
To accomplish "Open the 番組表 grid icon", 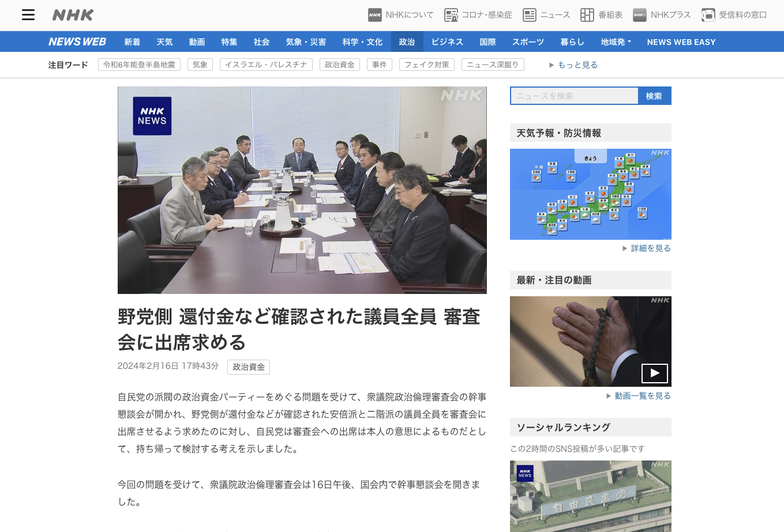I will [587, 15].
